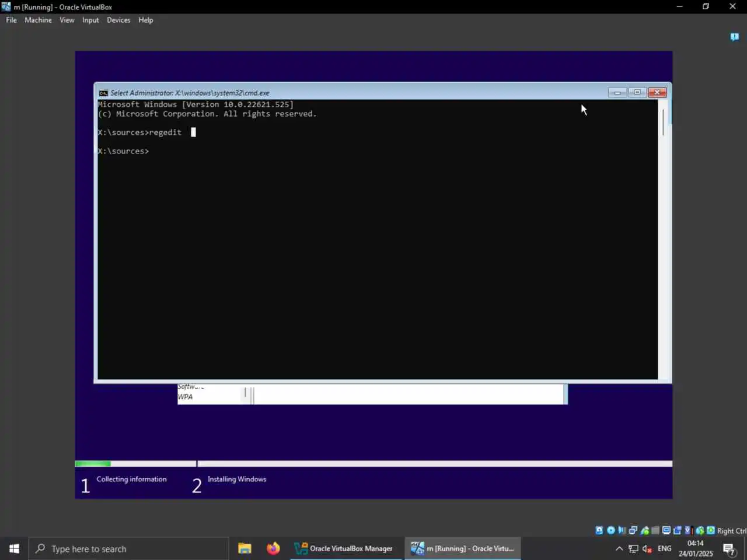Restore down the VirtualBox VM window
Screen dimensions: 747x560
pos(706,6)
